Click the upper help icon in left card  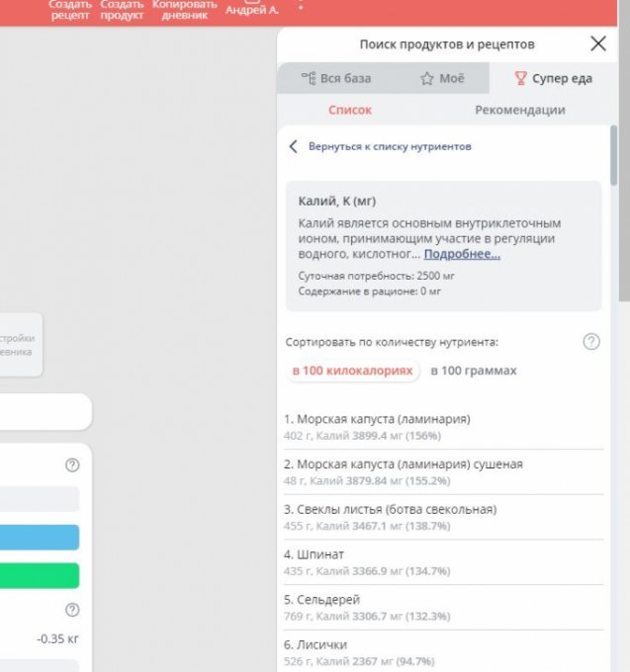72,465
